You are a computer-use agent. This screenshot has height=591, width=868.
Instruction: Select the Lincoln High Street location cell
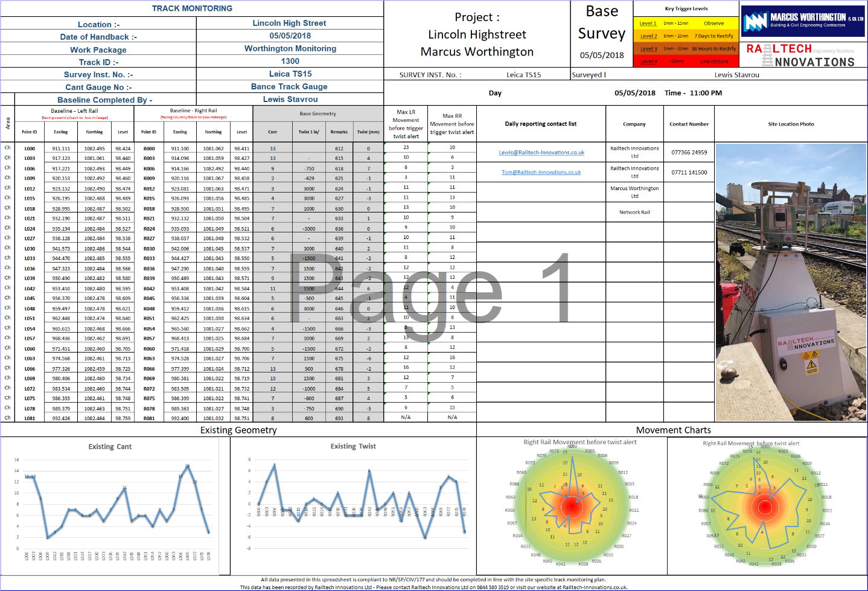click(x=290, y=23)
